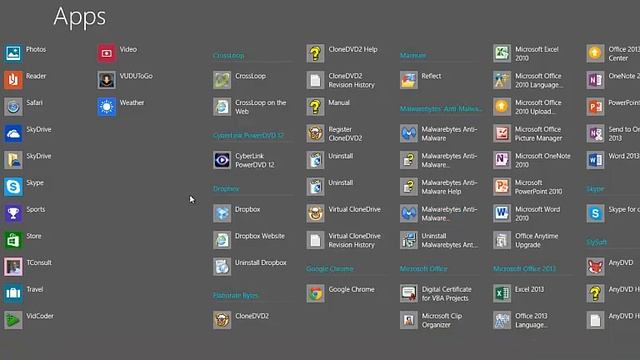Screen dimensions: 640x360
Task: Open Virtual CloneDrive Revision History icon
Action: pos(316,240)
